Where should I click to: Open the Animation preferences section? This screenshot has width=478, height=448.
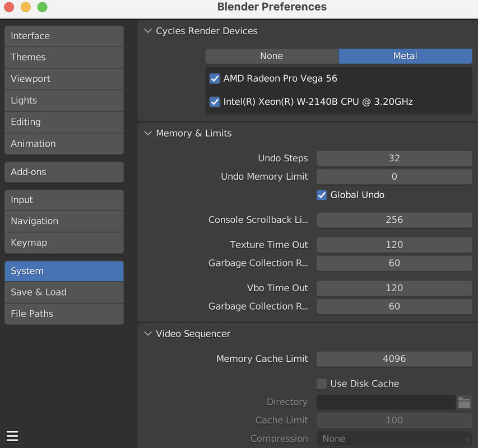[64, 144]
